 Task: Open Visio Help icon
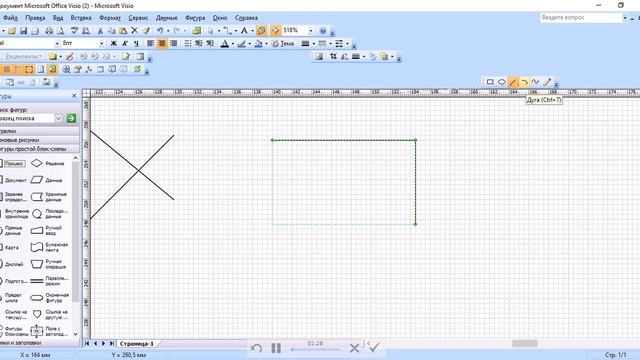(x=323, y=31)
